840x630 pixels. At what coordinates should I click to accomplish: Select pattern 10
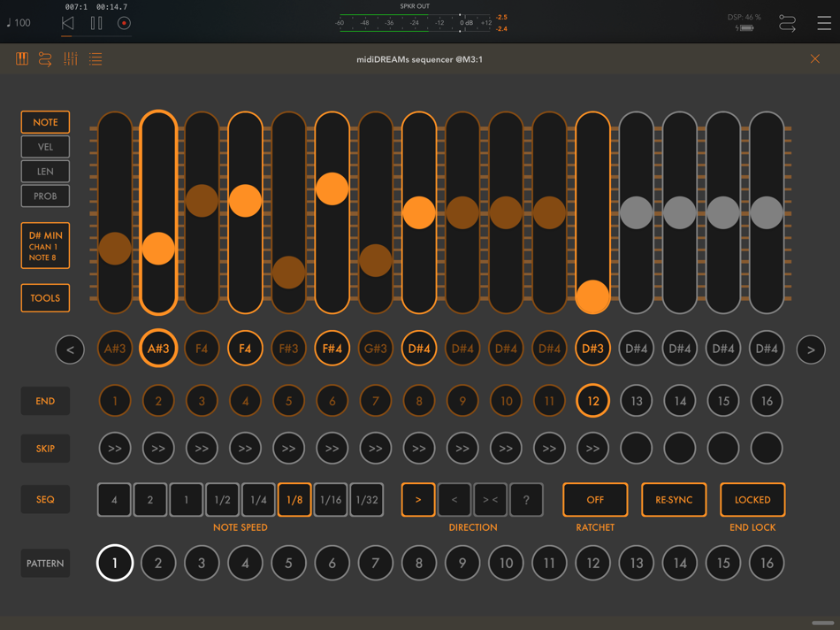click(506, 563)
